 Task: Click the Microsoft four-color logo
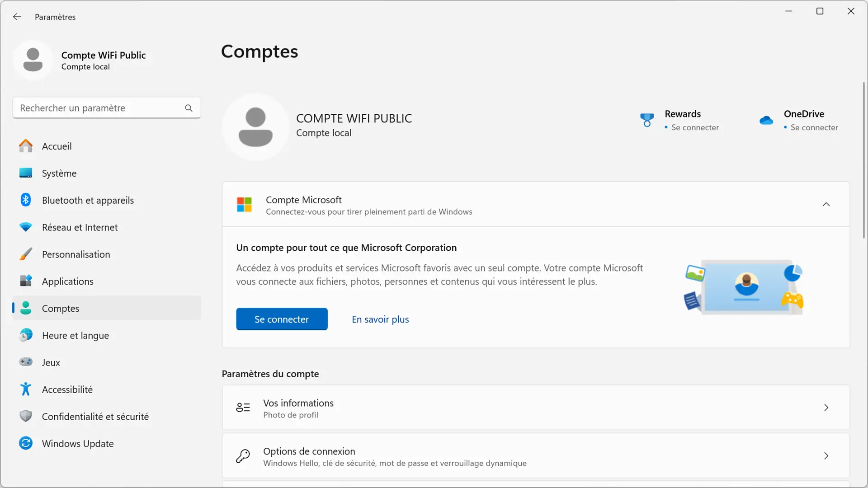[244, 205]
